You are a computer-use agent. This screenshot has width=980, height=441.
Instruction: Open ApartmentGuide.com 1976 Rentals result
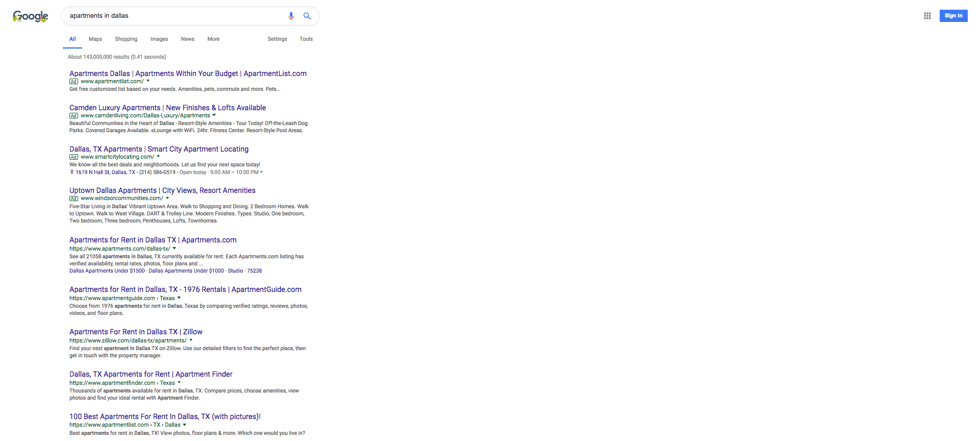185,289
